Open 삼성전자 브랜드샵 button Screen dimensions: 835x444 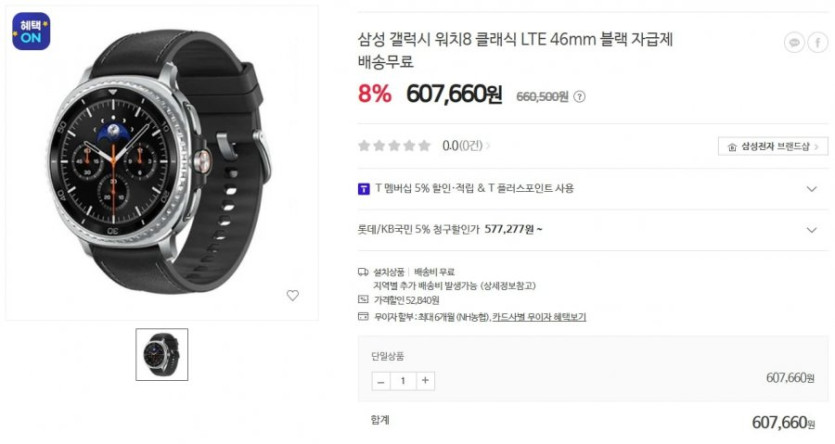[773, 146]
